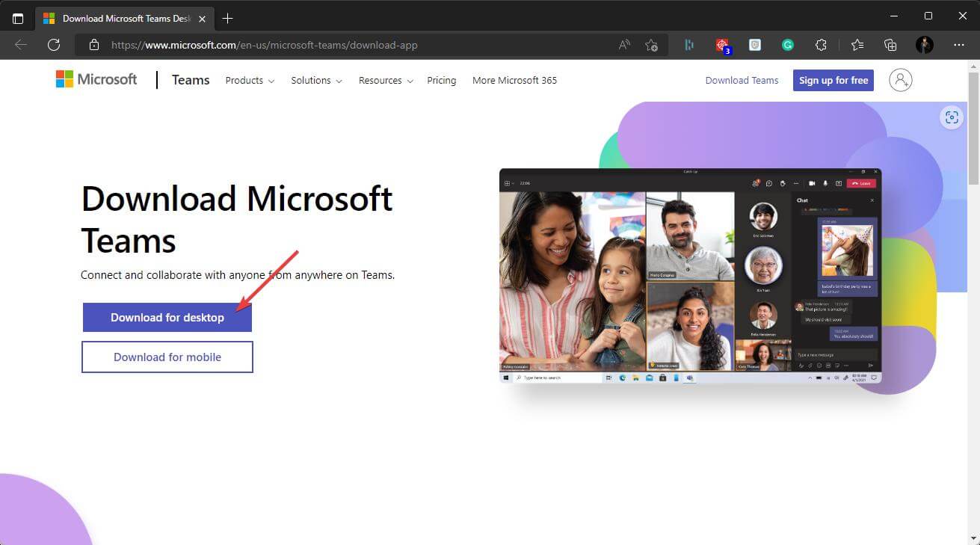This screenshot has width=980, height=545.
Task: Click the Download Teams link
Action: pyautogui.click(x=742, y=80)
